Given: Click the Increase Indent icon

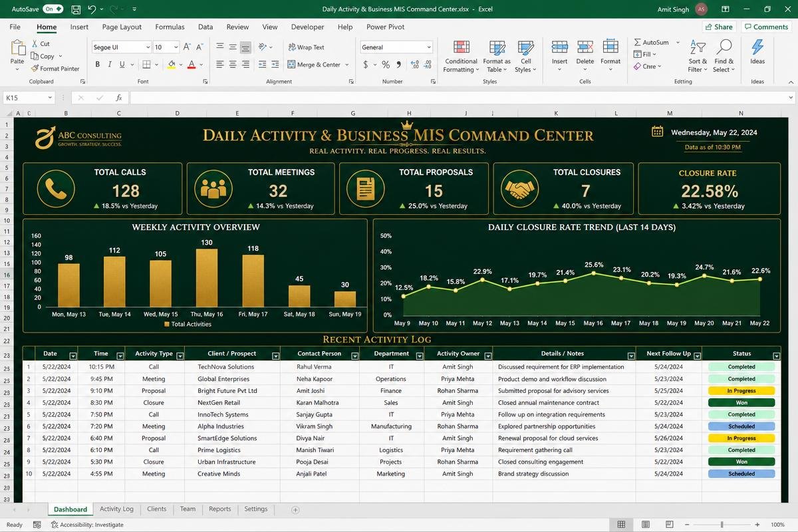Looking at the screenshot, I should 275,65.
